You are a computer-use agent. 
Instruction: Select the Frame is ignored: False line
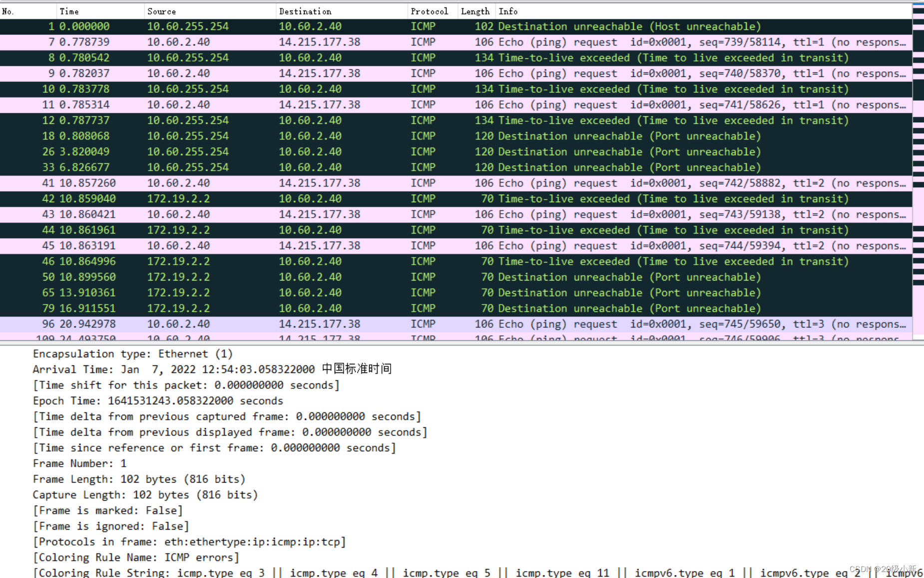111,526
